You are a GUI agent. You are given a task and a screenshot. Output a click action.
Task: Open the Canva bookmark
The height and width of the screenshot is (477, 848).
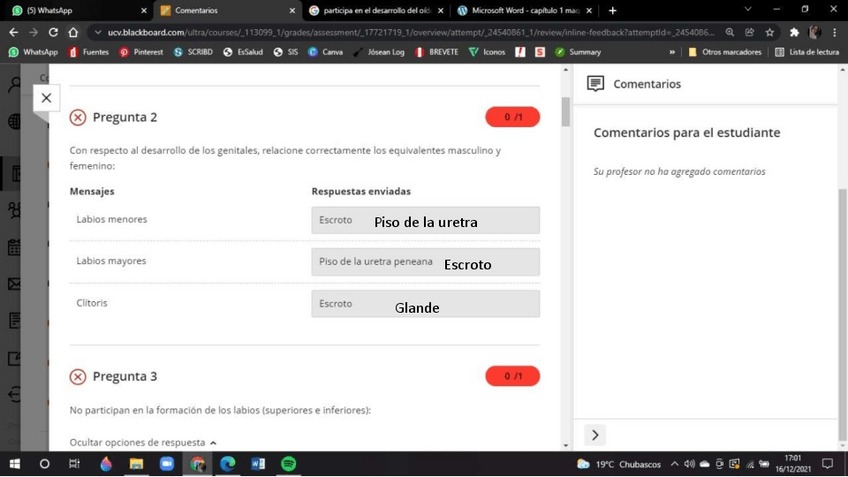pos(326,52)
